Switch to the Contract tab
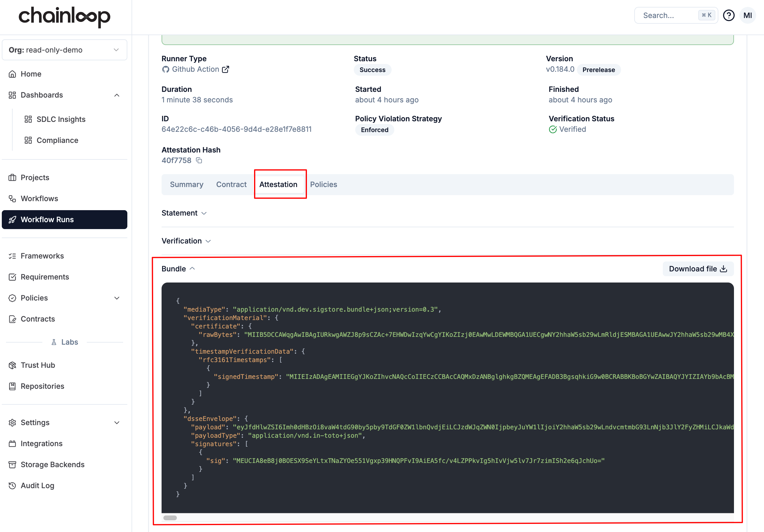The image size is (764, 532). (x=231, y=184)
